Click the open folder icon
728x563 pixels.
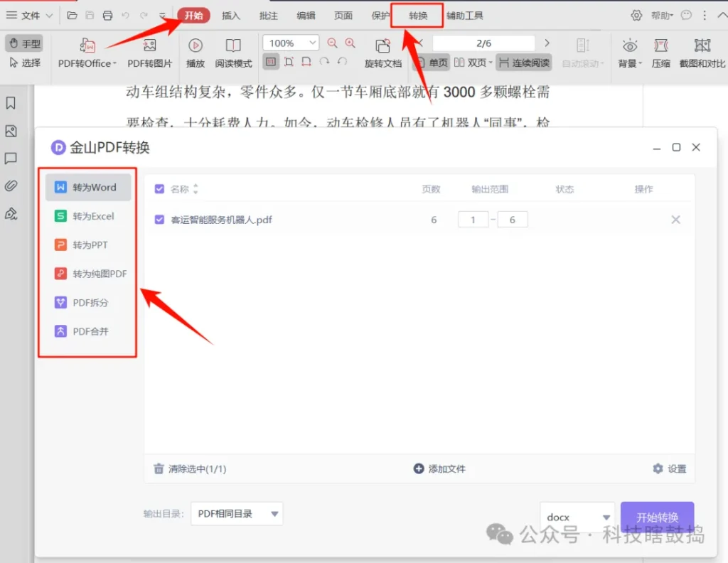pos(72,16)
